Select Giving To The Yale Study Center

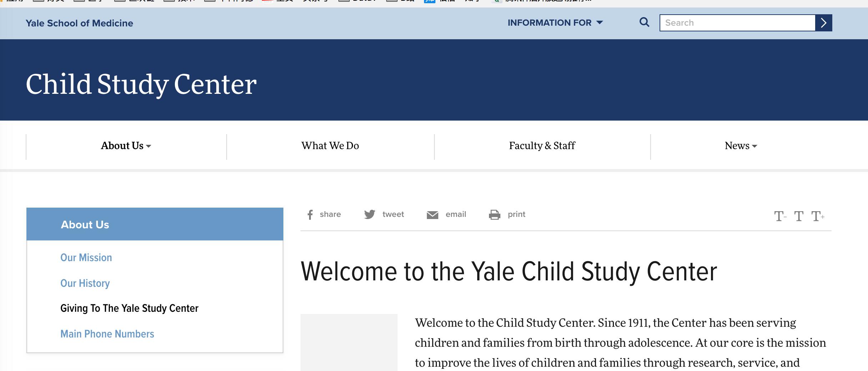[129, 308]
